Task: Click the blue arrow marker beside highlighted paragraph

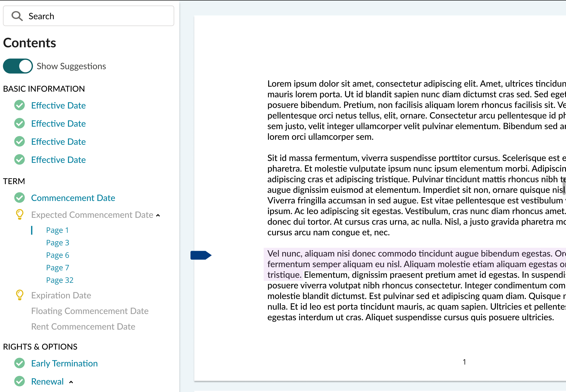Action: click(x=201, y=255)
